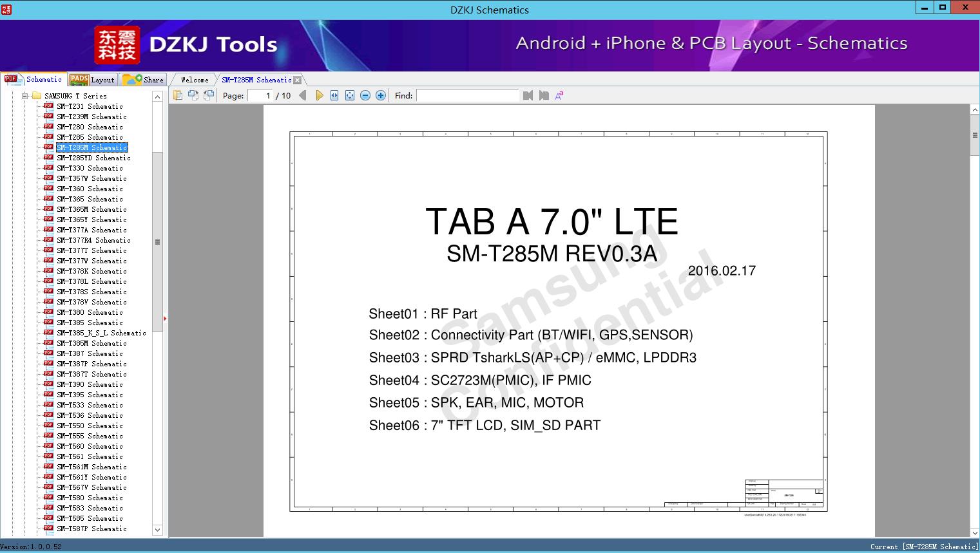The image size is (980, 553).
Task: Zoom out with the minus icon
Action: point(365,95)
